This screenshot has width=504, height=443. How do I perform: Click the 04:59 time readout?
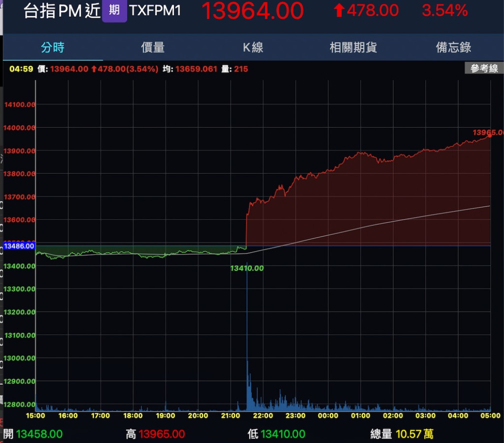(21, 69)
